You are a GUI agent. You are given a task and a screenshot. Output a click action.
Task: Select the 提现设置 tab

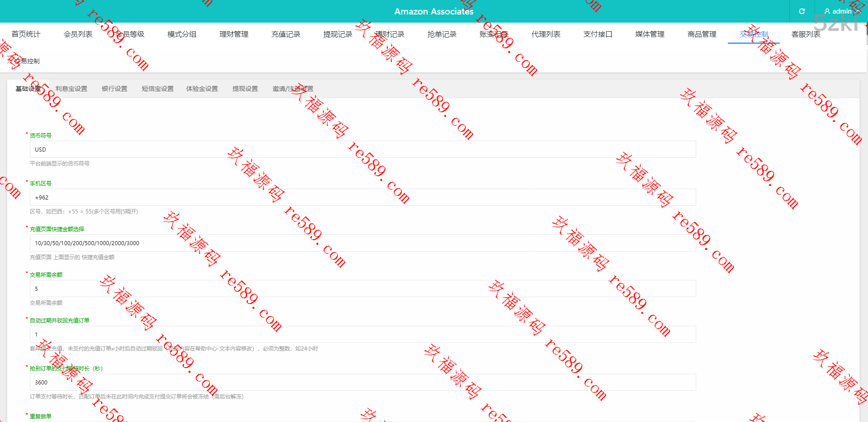[x=245, y=89]
